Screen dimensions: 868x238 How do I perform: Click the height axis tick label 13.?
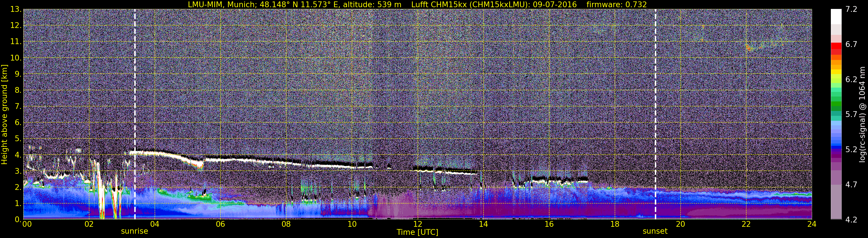click(16, 9)
